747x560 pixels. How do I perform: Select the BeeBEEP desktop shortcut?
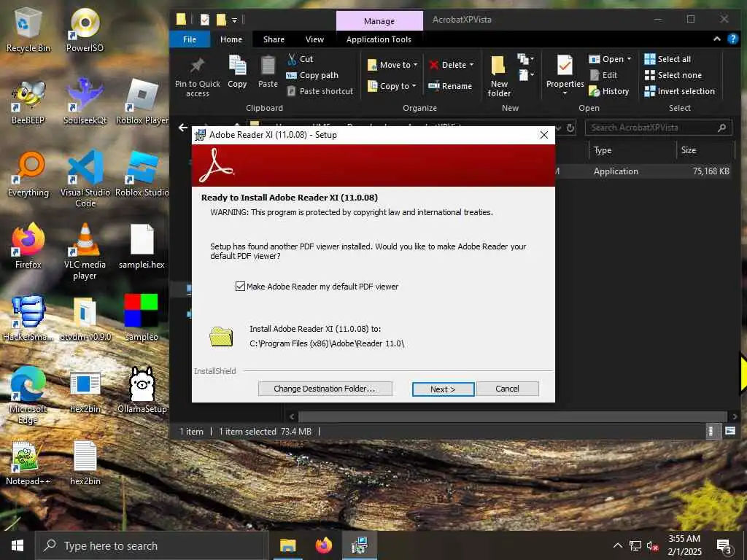pos(28,102)
